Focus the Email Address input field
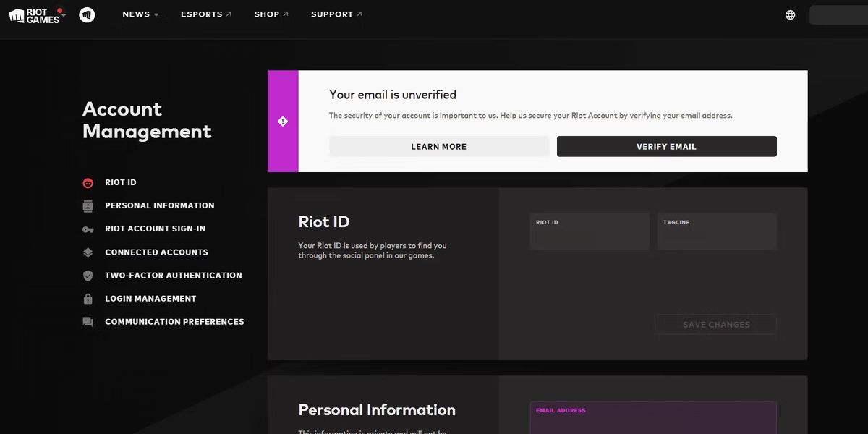This screenshot has width=868, height=434. tap(653, 418)
